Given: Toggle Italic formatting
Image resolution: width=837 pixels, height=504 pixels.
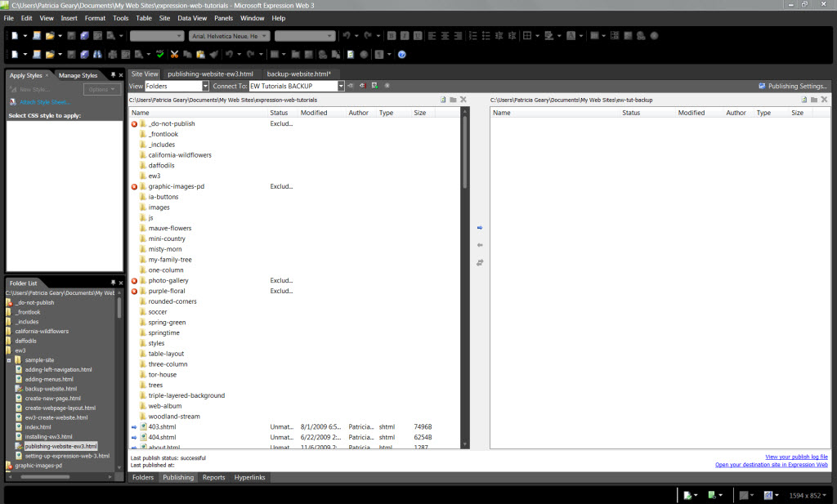Looking at the screenshot, I should tap(405, 36).
